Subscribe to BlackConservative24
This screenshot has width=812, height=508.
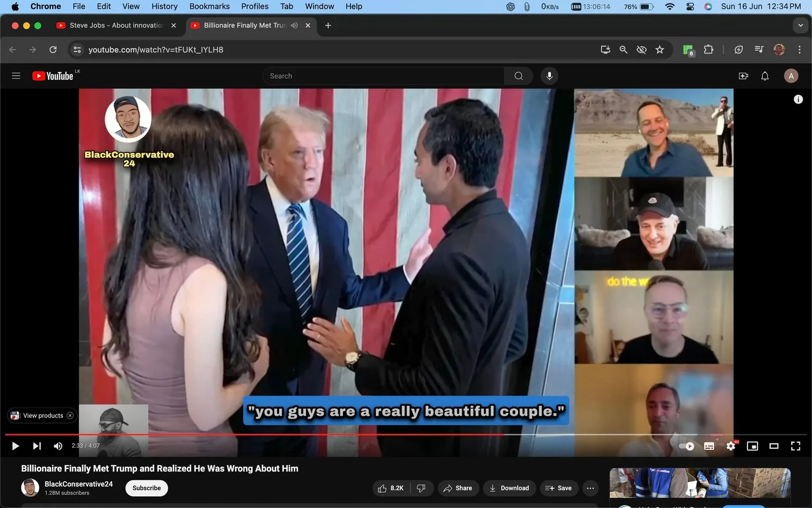click(x=146, y=488)
